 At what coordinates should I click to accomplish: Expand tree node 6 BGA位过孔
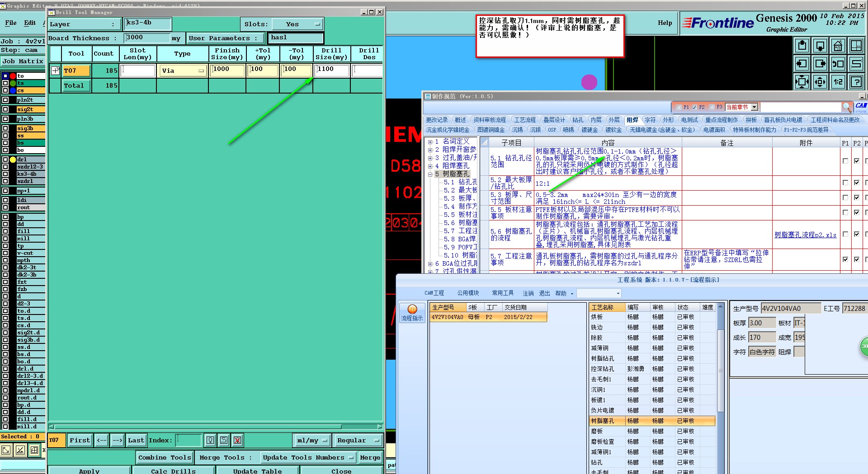point(430,263)
